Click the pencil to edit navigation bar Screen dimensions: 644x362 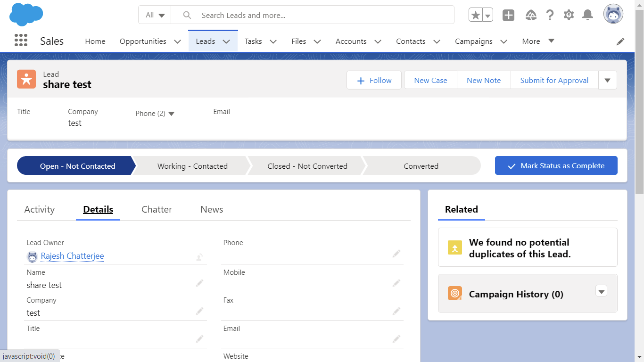(x=620, y=41)
